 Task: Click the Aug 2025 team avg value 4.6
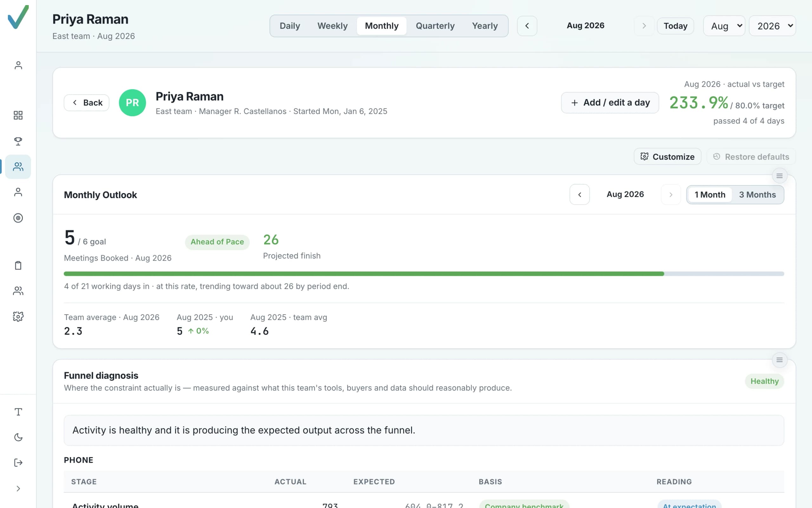click(259, 331)
